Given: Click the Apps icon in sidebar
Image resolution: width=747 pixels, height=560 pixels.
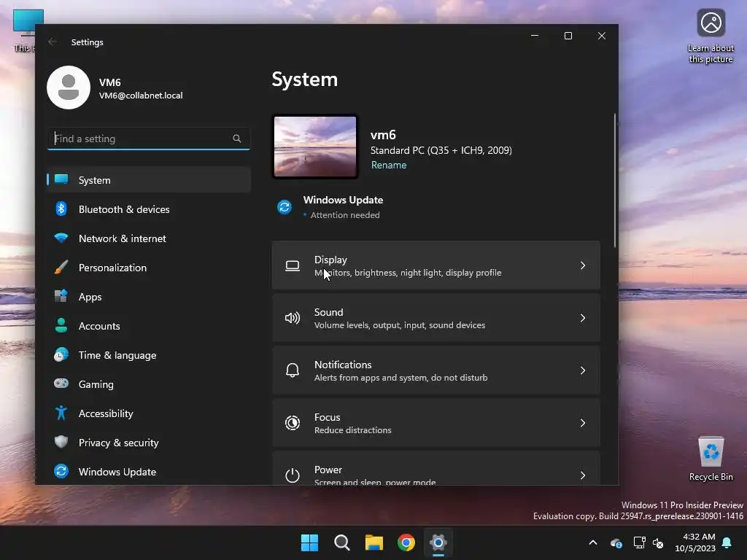Looking at the screenshot, I should point(61,296).
